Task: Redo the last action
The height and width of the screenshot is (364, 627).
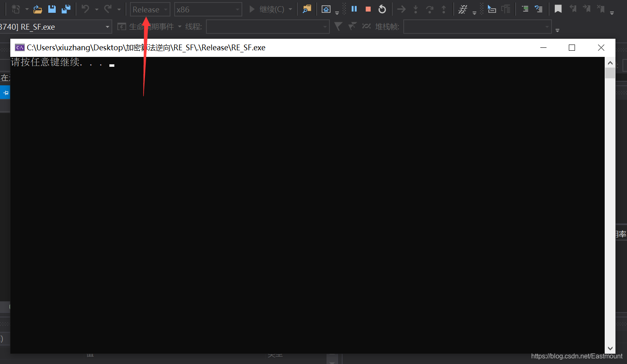Action: 108,9
